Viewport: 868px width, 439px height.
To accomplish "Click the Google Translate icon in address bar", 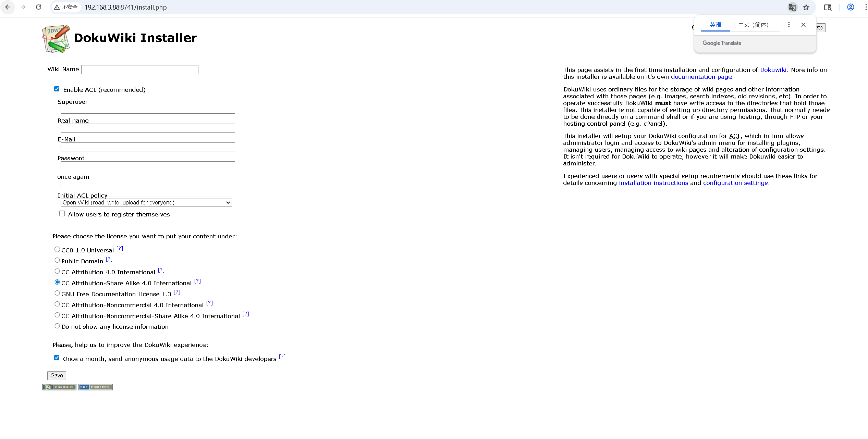I will click(792, 7).
